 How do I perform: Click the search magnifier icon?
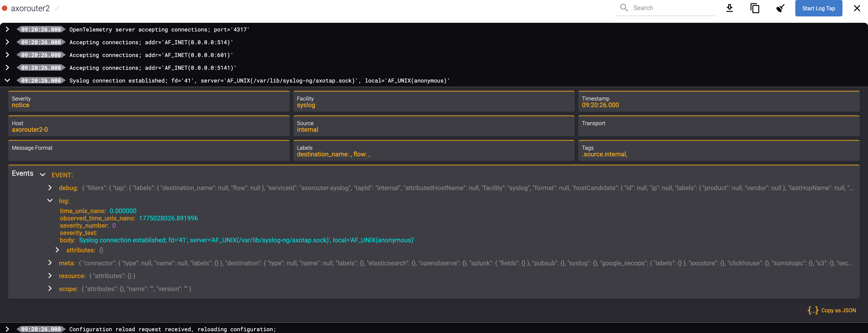point(624,8)
